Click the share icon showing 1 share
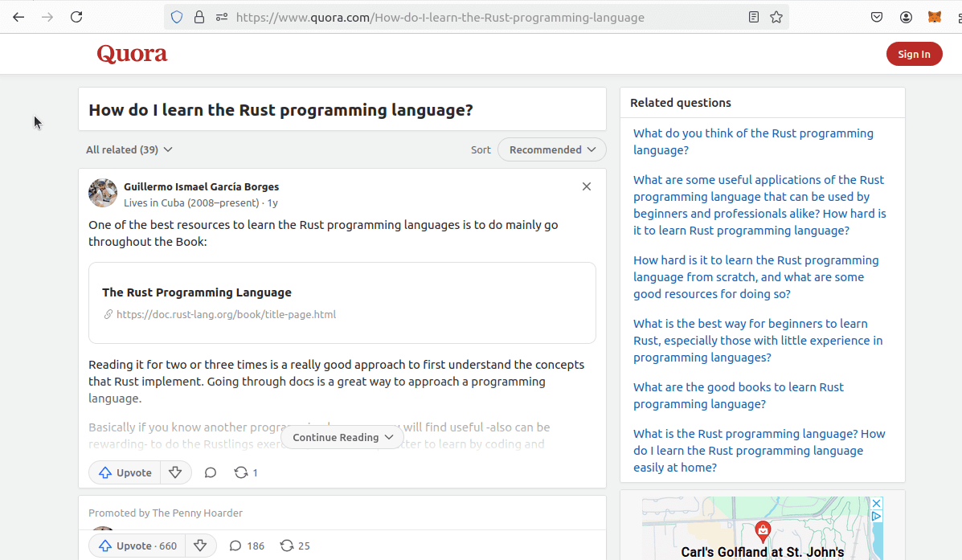962x560 pixels. [245, 472]
